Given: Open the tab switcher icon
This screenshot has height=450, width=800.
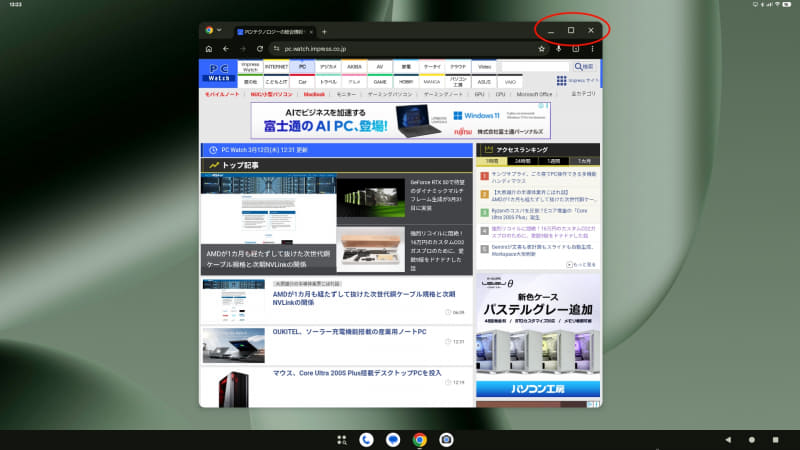Looking at the screenshot, I should [x=576, y=49].
